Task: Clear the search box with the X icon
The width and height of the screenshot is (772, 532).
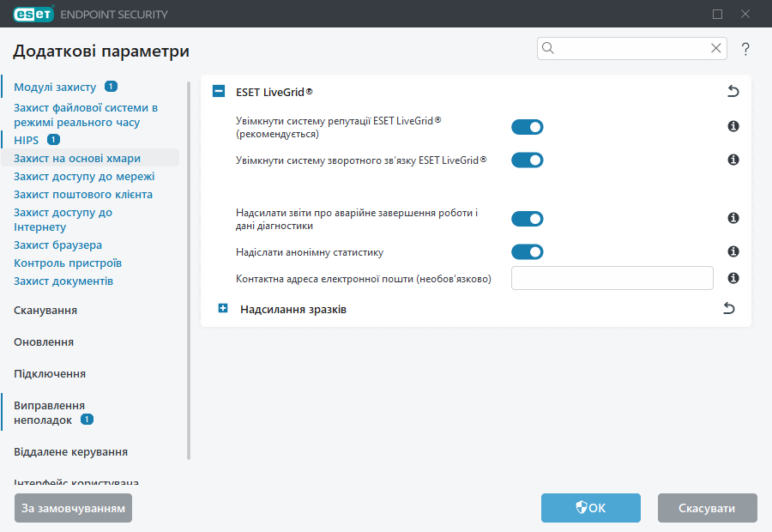Action: click(x=715, y=48)
